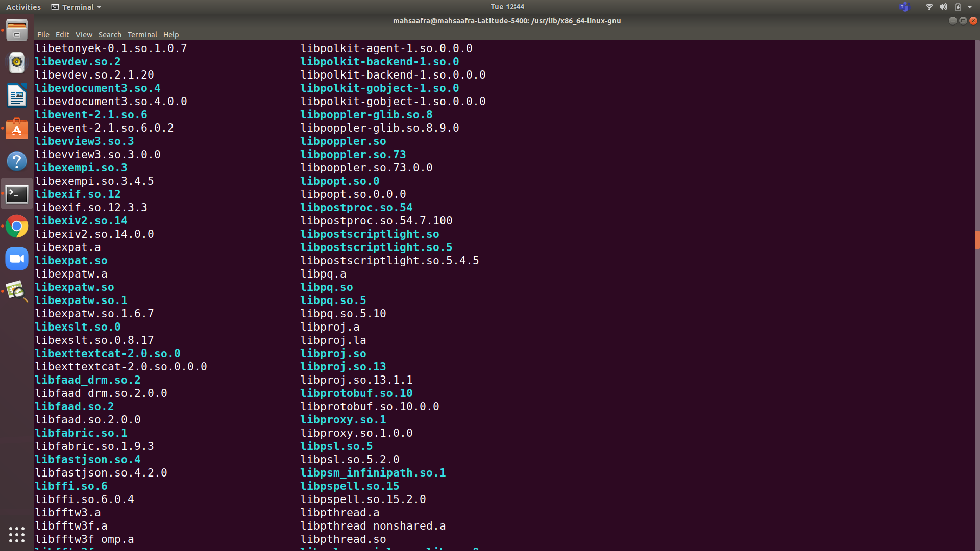The image size is (980, 551).
Task: Click the orange terminal scrollbar handle
Action: tap(977, 239)
